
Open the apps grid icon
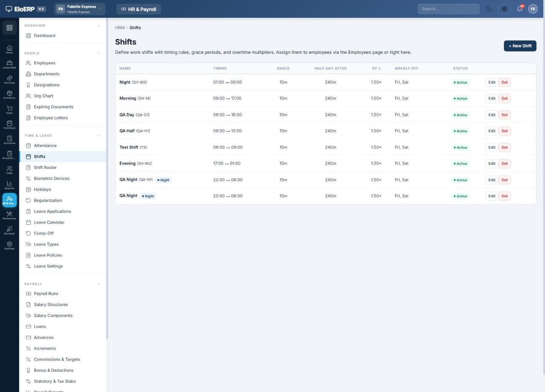(x=9, y=28)
